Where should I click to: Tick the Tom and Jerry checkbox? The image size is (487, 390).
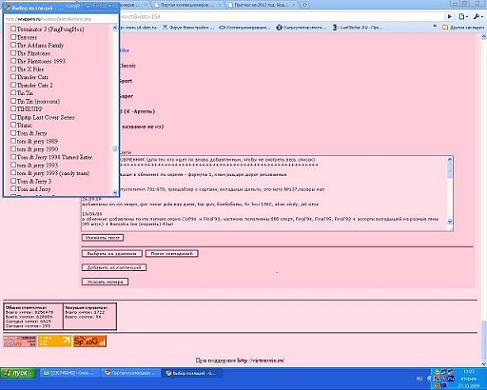13,189
